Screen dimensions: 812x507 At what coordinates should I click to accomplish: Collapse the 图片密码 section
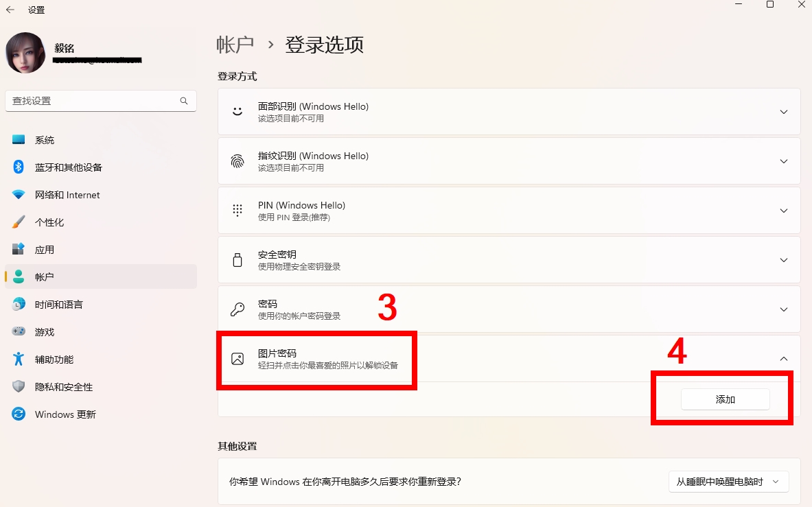784,358
